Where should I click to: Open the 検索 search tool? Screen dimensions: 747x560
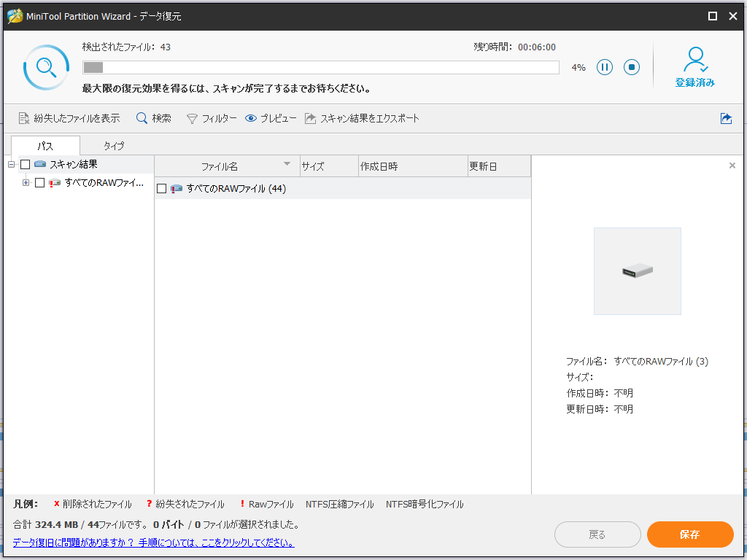(x=142, y=118)
